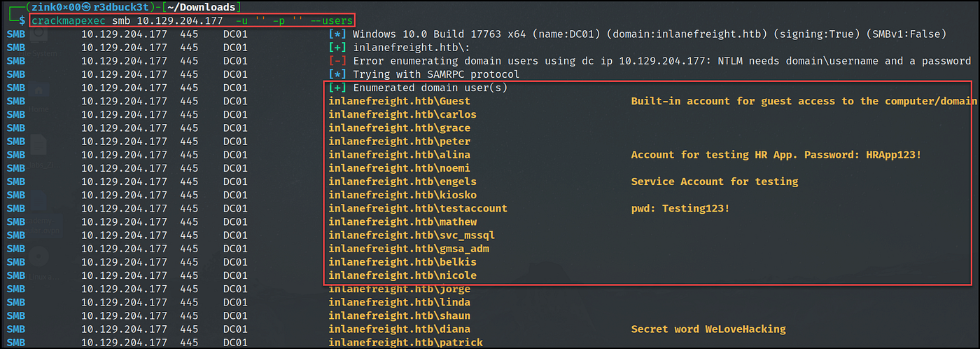Click the inlanefreight.htb\alina user entry
Viewport: 980px width, 349px height.
[x=399, y=155]
